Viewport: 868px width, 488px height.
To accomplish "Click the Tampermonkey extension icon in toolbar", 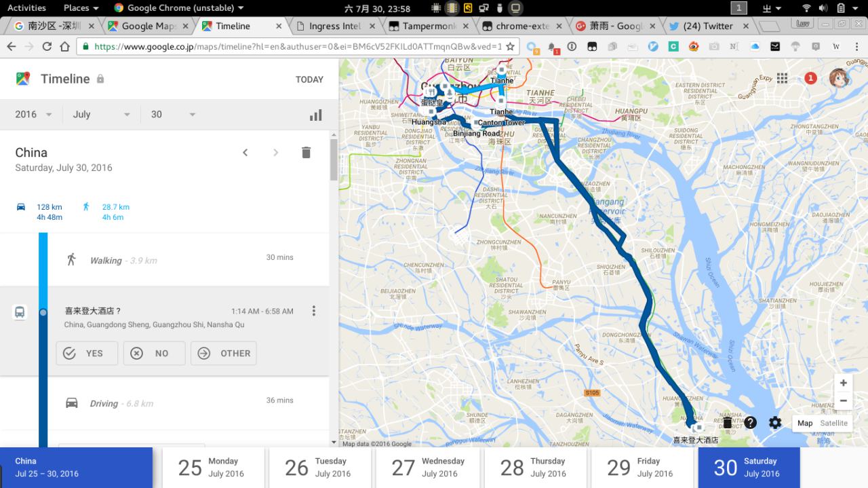I will click(x=592, y=47).
